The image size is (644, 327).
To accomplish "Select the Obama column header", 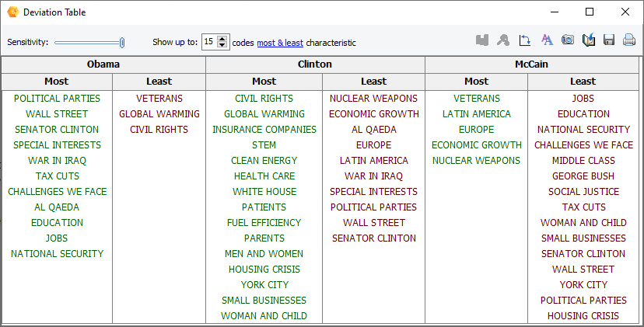I will [103, 64].
